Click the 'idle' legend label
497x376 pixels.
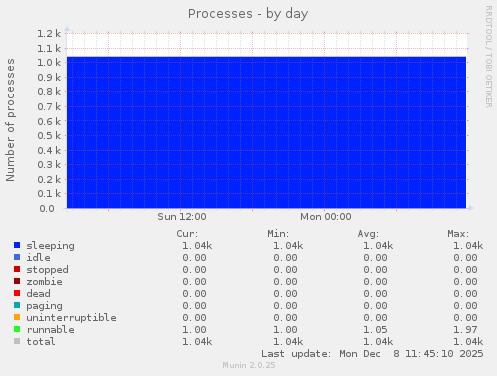point(38,257)
